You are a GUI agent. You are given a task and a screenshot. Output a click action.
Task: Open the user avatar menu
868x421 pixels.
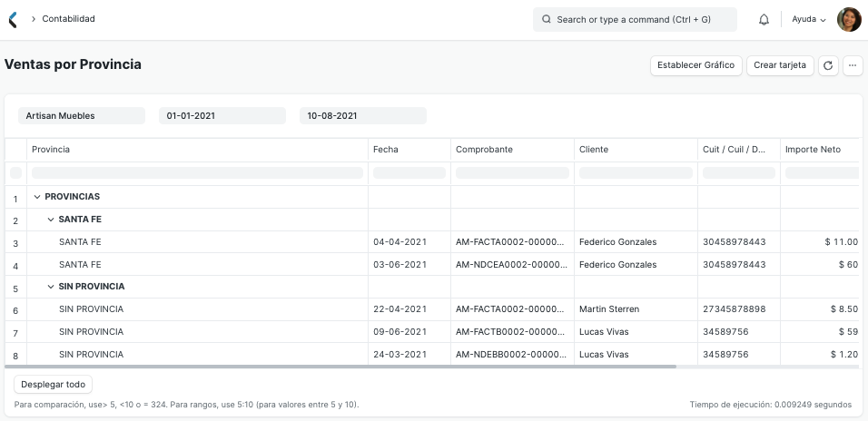click(849, 19)
